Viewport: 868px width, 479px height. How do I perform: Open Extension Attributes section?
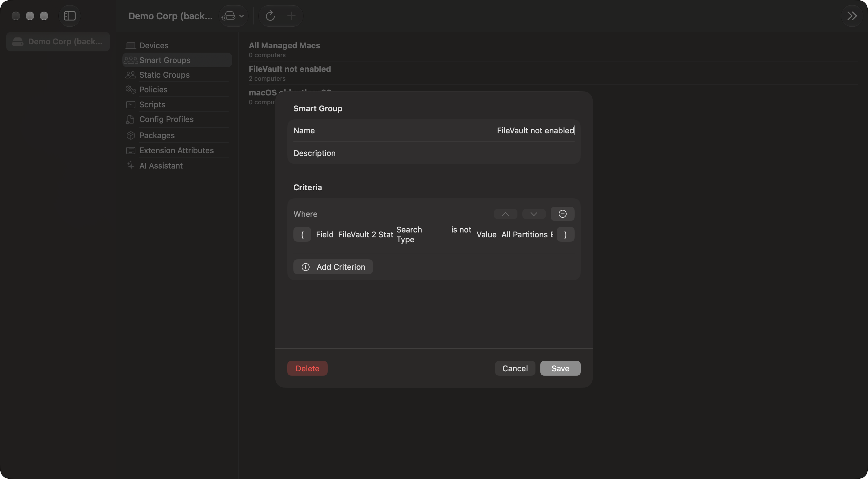[177, 150]
